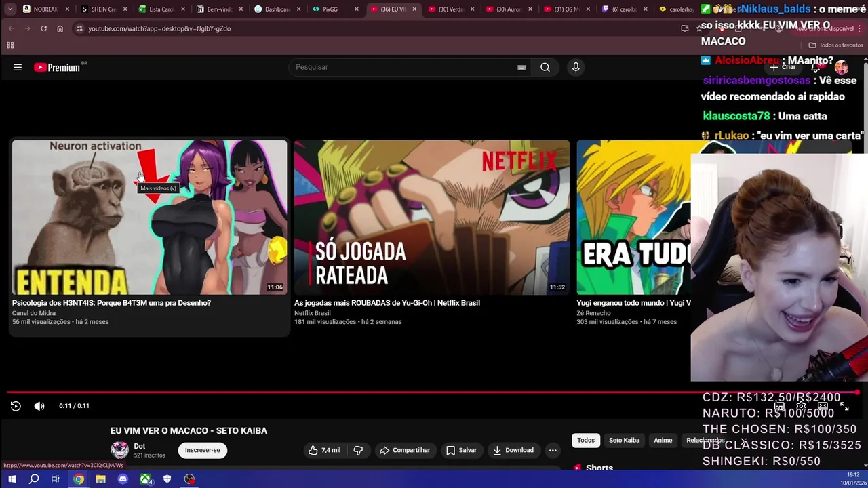The height and width of the screenshot is (488, 868).
Task: Share video via Compartilhar button
Action: (x=405, y=450)
